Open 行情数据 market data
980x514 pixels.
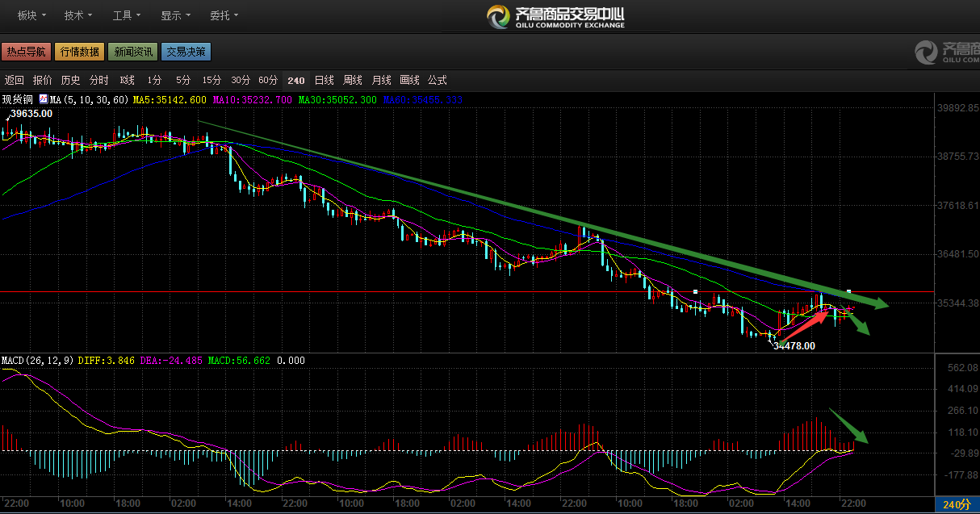coord(79,52)
